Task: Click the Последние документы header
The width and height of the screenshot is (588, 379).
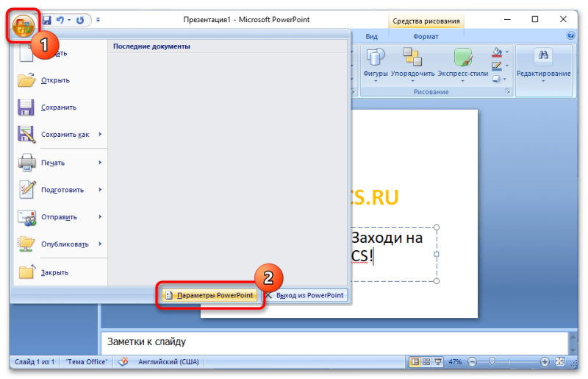Action: click(x=151, y=46)
